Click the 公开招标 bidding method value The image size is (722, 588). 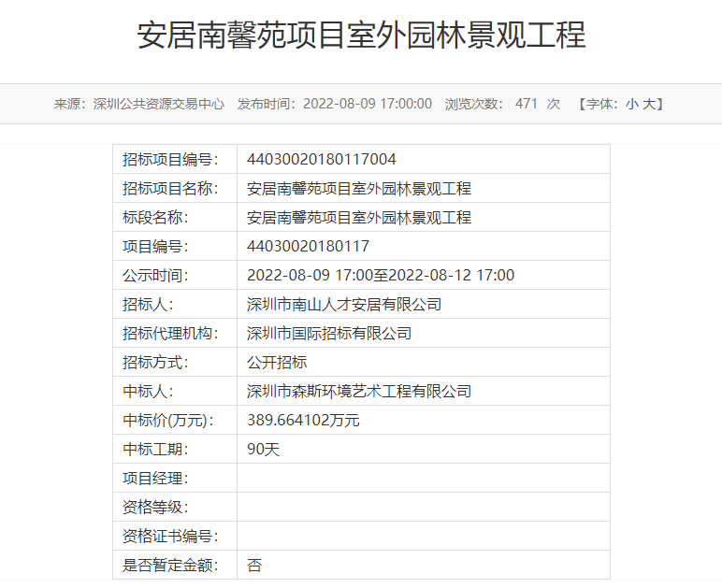click(x=277, y=362)
